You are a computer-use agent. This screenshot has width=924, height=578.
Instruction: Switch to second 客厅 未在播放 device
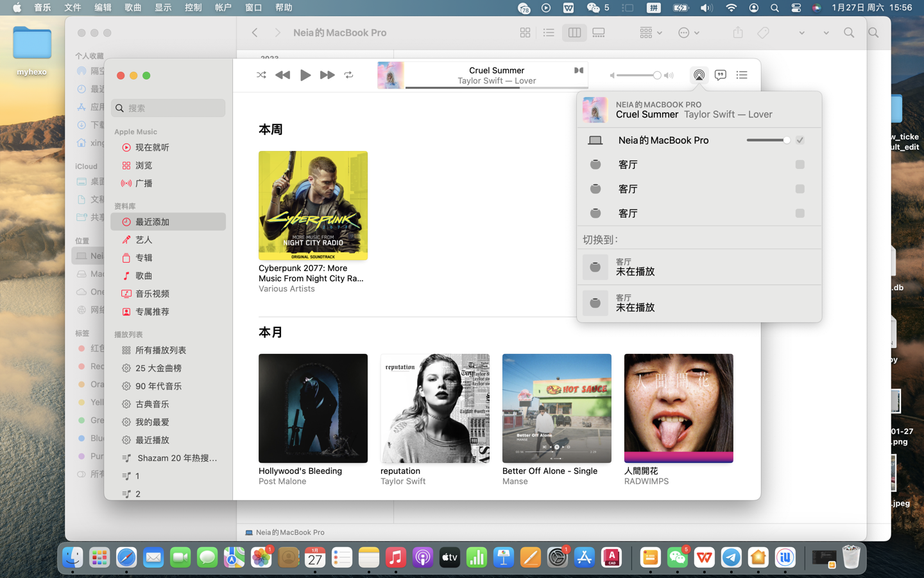[699, 303]
